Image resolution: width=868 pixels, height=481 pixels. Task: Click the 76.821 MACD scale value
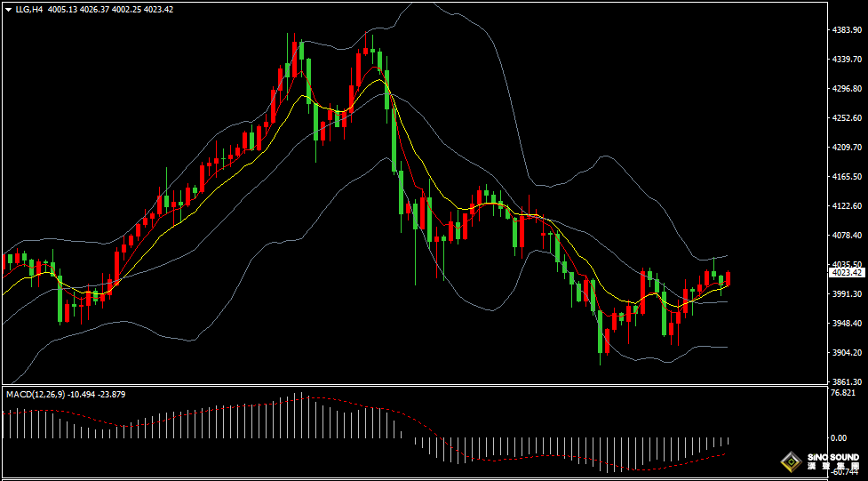pos(842,393)
